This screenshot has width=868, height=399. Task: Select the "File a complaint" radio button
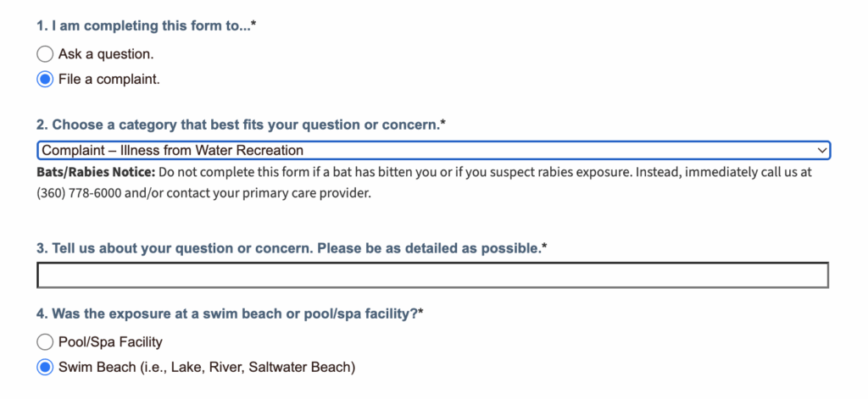pyautogui.click(x=45, y=80)
